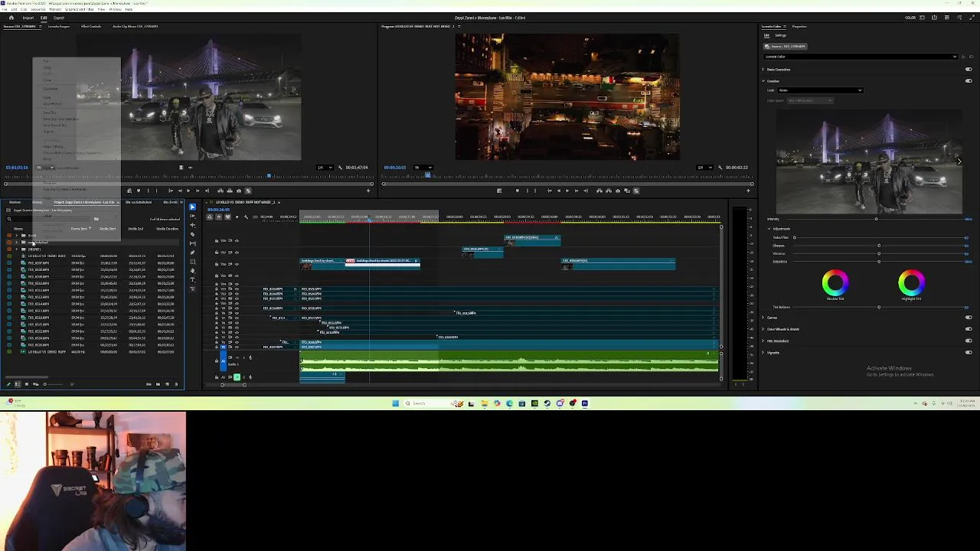This screenshot has width=980, height=551.
Task: Switch Project panel to list view
Action: (17, 384)
